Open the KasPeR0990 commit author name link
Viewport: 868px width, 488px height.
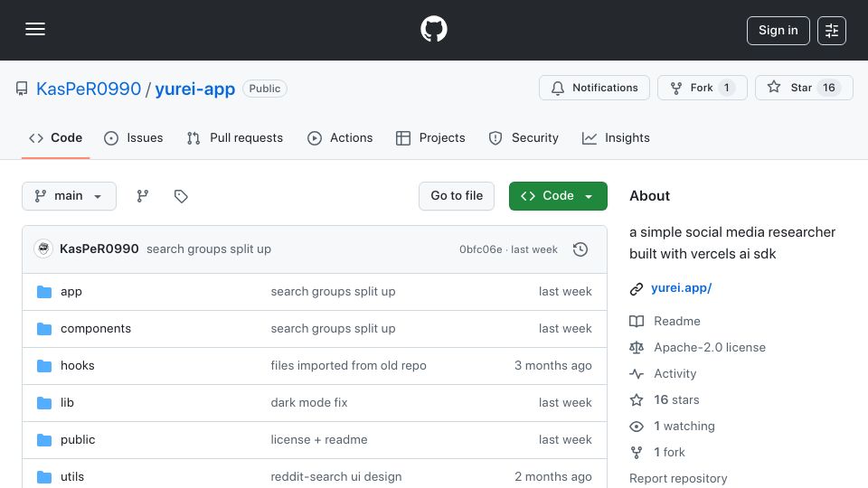(99, 249)
